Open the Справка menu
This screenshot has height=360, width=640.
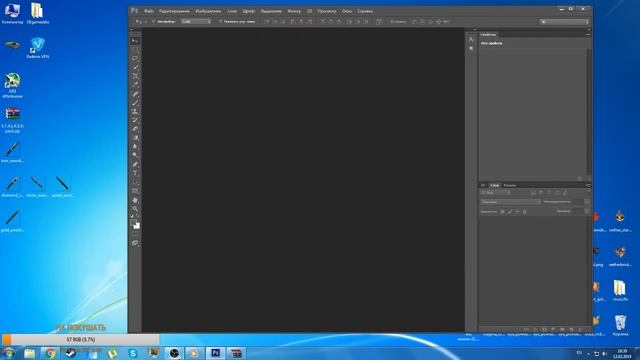pyautogui.click(x=365, y=11)
